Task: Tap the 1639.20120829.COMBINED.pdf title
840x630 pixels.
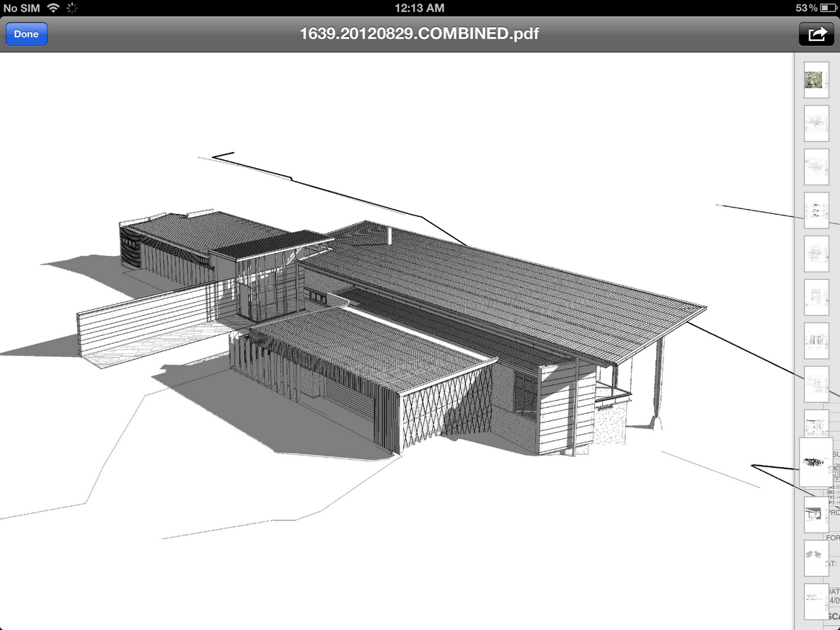Action: [x=419, y=34]
